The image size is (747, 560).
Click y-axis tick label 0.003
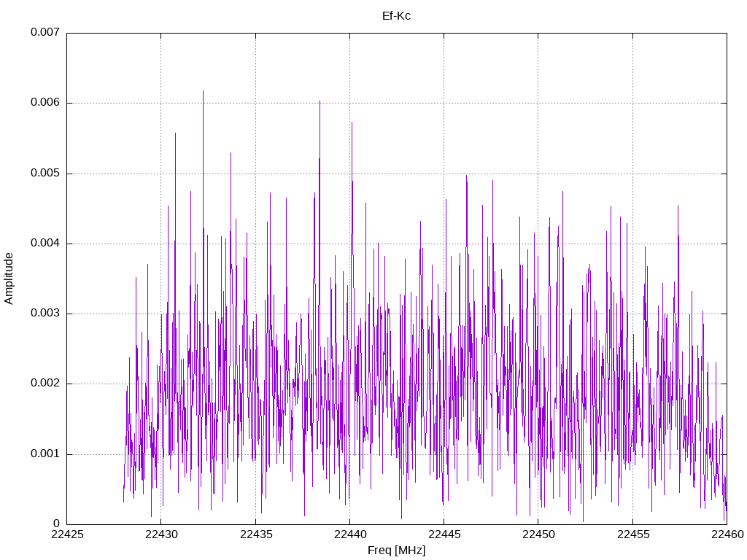[x=45, y=313]
